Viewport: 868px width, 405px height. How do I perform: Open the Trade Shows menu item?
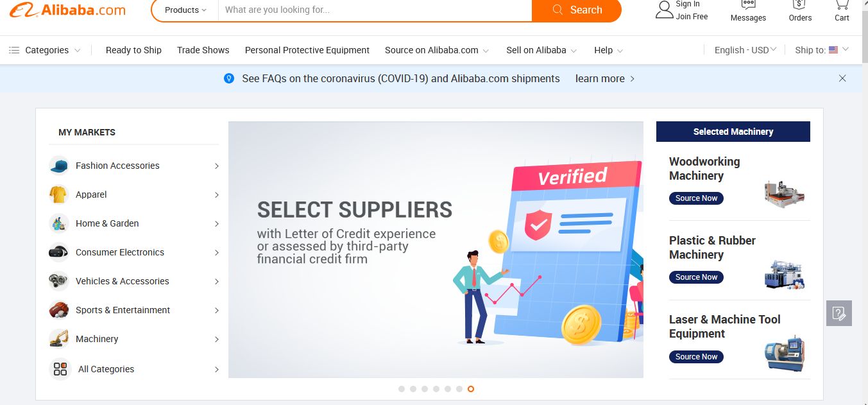coord(203,50)
